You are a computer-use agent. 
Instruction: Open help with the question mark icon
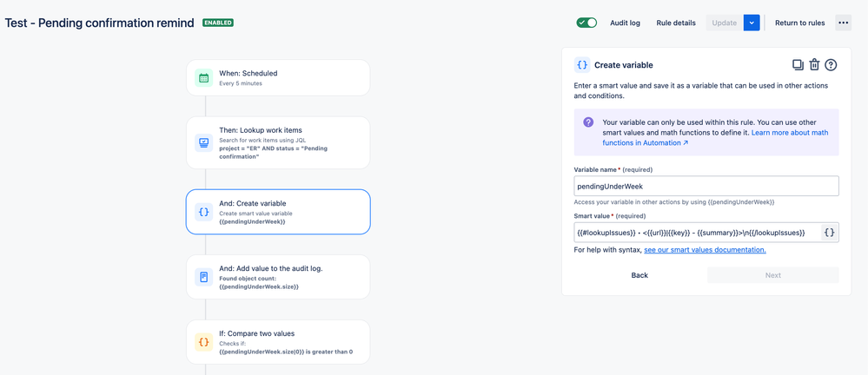click(831, 65)
